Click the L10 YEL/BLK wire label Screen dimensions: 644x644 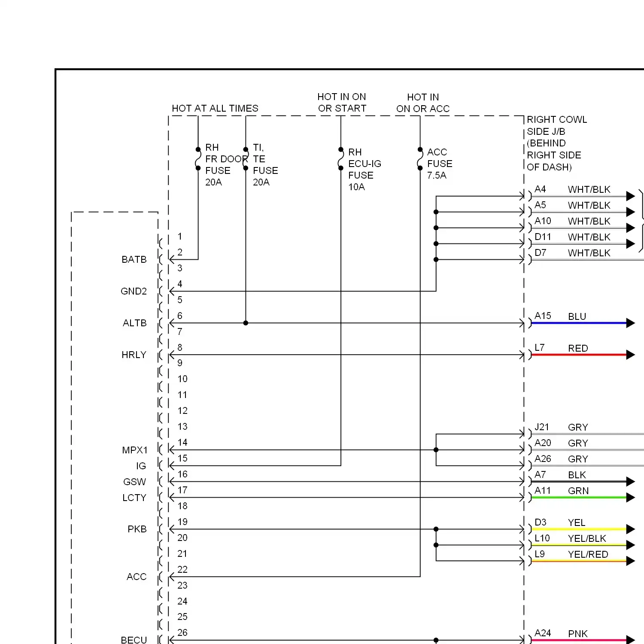tap(570, 538)
